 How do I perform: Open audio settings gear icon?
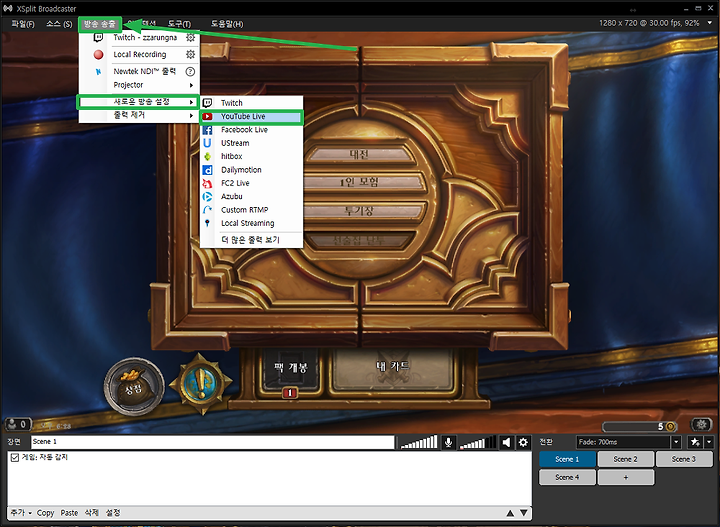coord(523,443)
